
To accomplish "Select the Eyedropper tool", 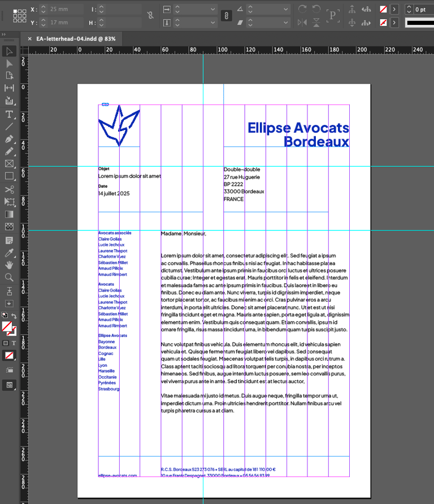I will click(9, 253).
